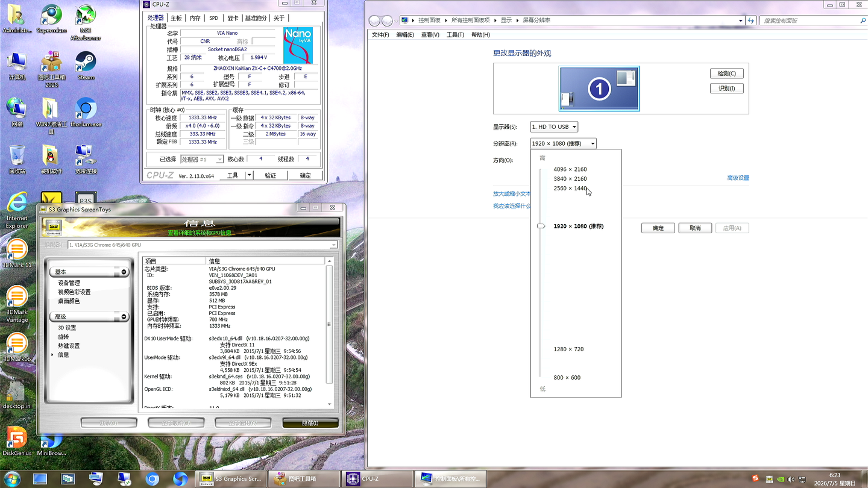The height and width of the screenshot is (488, 868).
Task: Switch to the 控制面板 taskbar button
Action: 450,479
